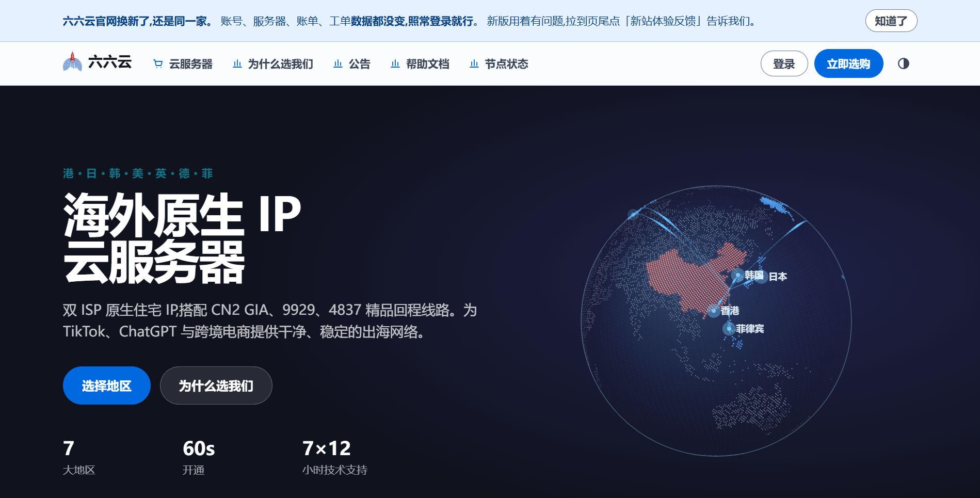This screenshot has width=980, height=498.
Task: Toggle the dark/light theme half-circle icon
Action: pos(903,63)
